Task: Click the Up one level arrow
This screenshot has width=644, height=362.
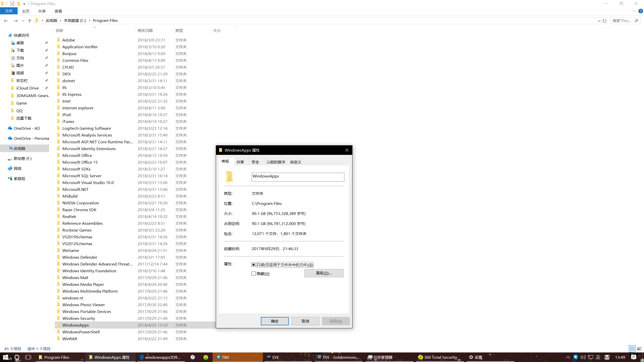Action: pyautogui.click(x=30, y=21)
